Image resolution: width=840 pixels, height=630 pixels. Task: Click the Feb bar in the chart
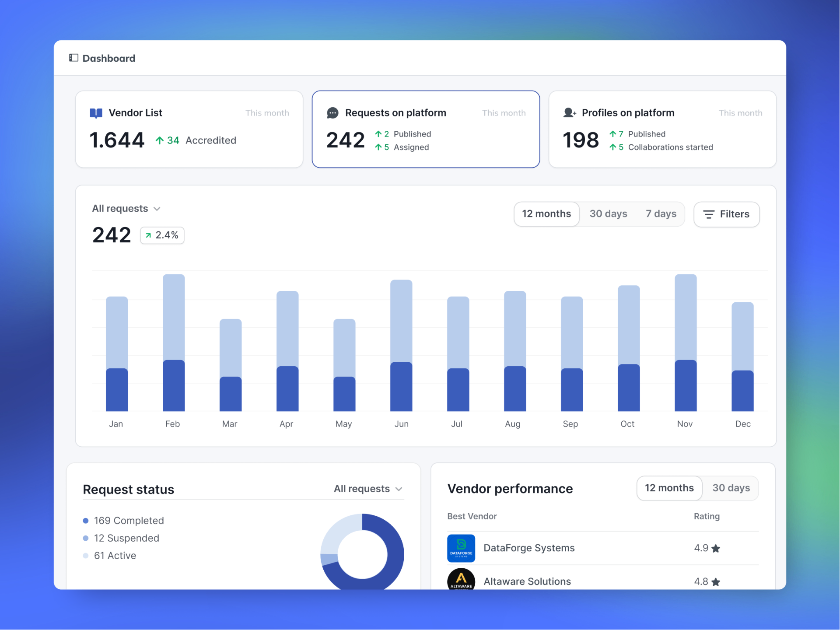[174, 343]
